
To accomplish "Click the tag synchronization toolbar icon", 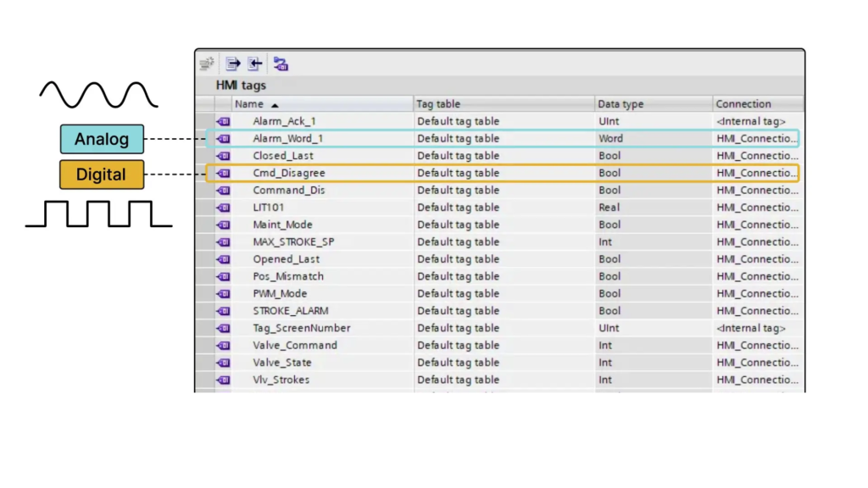I will (x=281, y=64).
